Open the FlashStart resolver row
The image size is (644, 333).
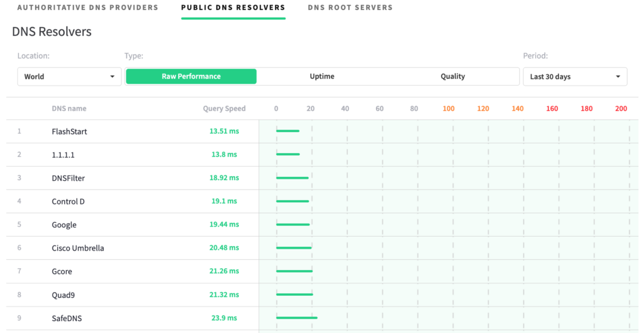pos(323,132)
